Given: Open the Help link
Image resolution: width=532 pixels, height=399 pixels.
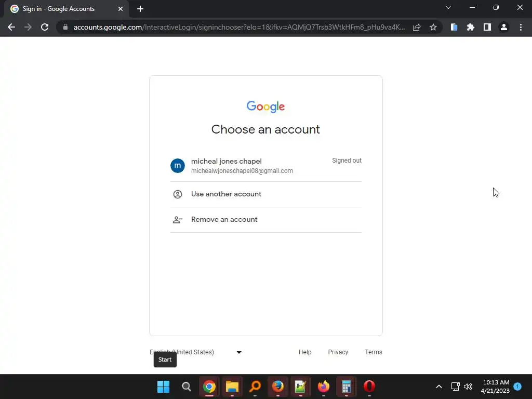Looking at the screenshot, I should point(305,352).
